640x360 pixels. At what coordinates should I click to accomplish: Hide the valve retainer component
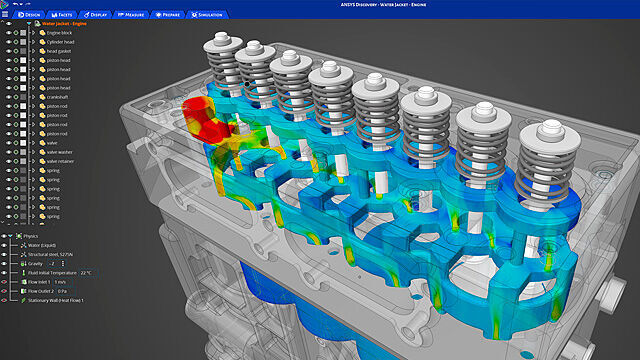[9, 161]
